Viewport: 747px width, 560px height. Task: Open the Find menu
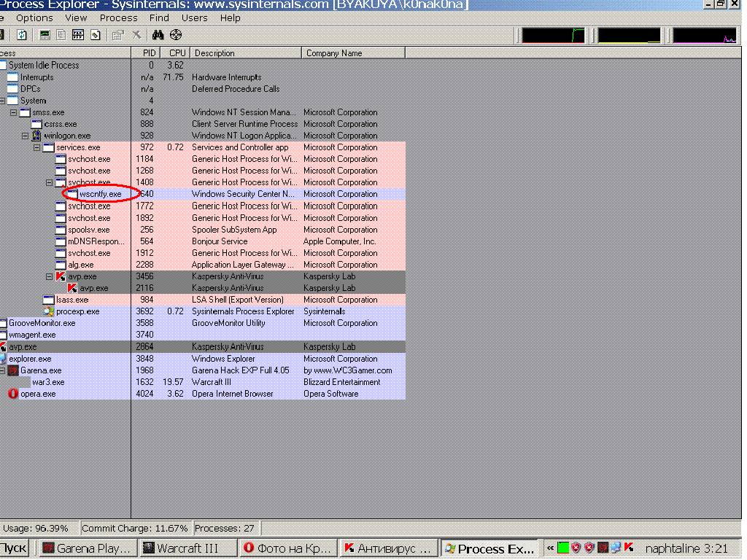click(159, 17)
